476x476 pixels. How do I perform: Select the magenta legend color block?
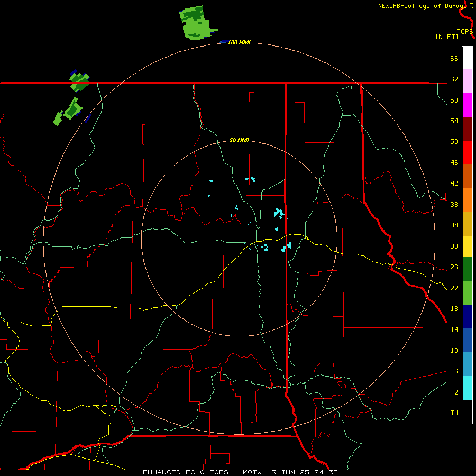point(467,105)
